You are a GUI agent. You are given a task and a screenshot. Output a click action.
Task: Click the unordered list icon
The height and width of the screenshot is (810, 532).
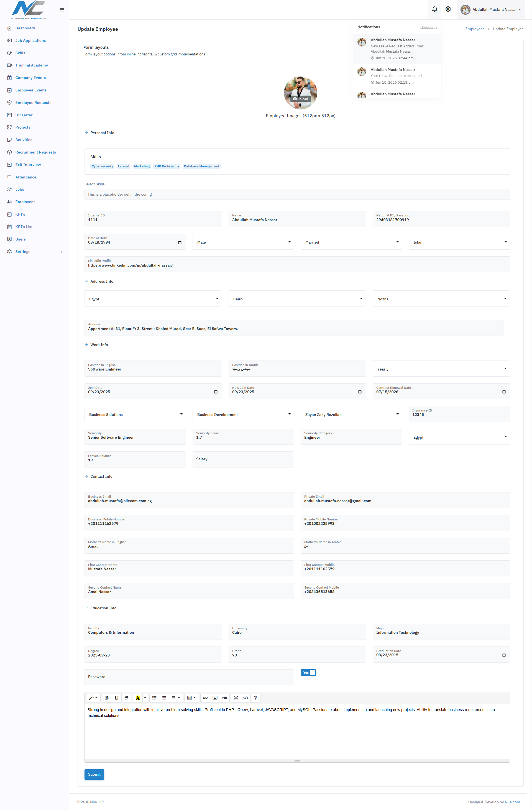click(154, 698)
